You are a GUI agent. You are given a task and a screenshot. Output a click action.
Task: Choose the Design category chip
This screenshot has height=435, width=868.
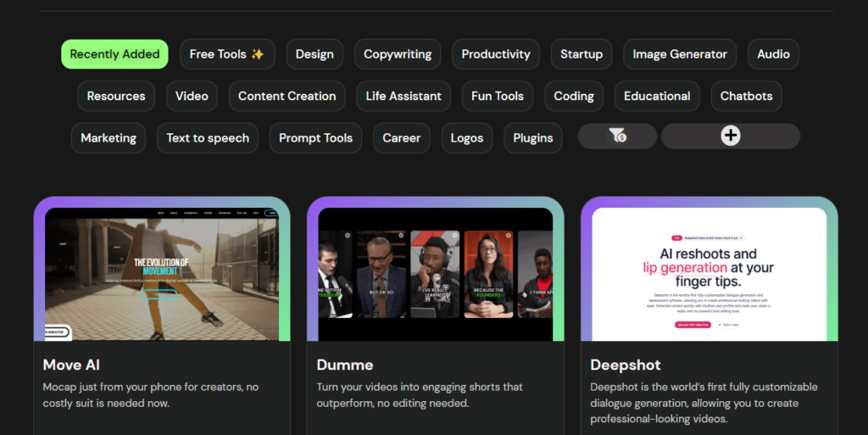click(314, 54)
